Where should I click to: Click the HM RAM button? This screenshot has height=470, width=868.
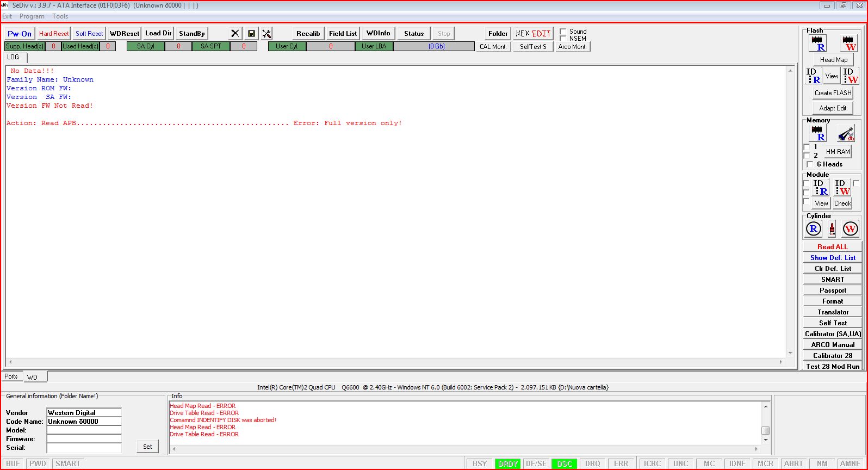click(838, 152)
